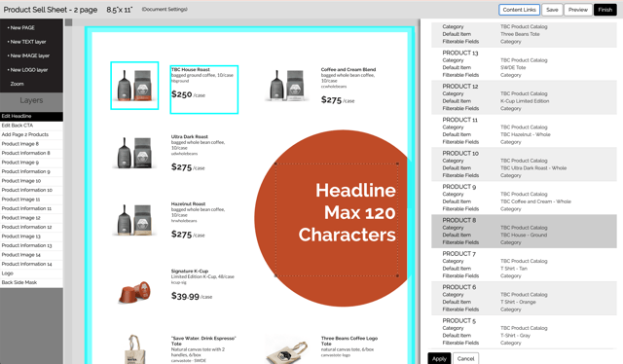The height and width of the screenshot is (364, 623).
Task: Click the Headline Max 120 Characters text
Action: point(347,212)
